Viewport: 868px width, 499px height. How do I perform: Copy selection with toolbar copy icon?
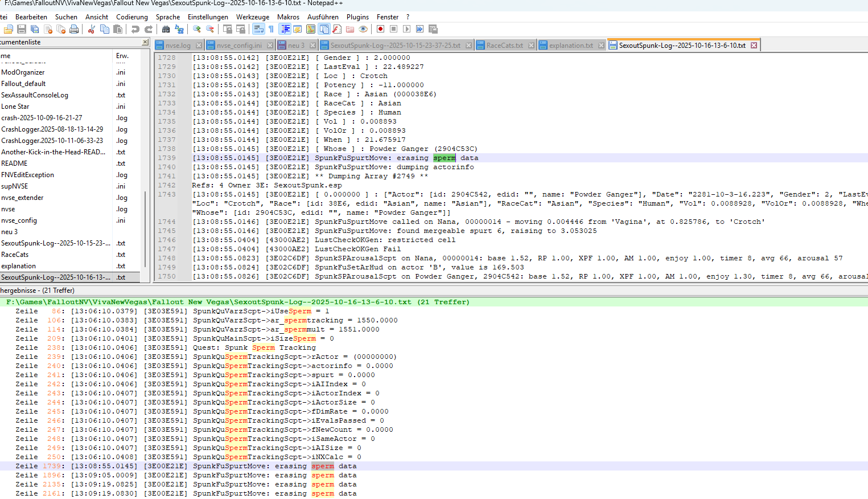(104, 29)
